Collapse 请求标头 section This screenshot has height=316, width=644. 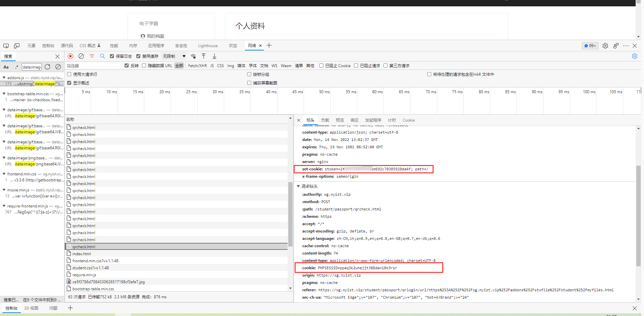299,186
